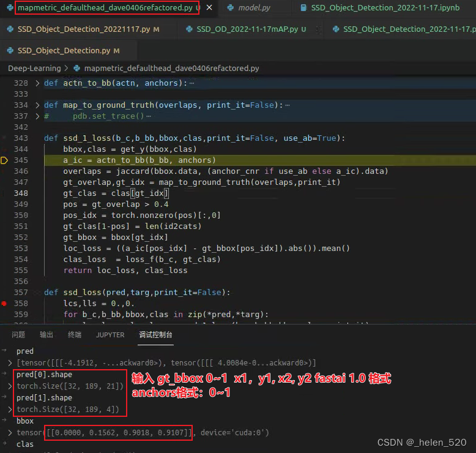Click the debug pointer at line 345

[4, 160]
